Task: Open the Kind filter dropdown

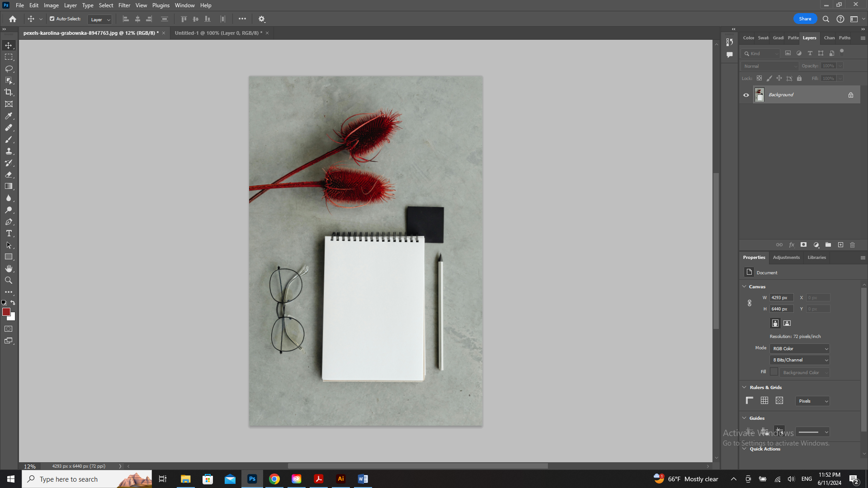Action: [x=762, y=53]
